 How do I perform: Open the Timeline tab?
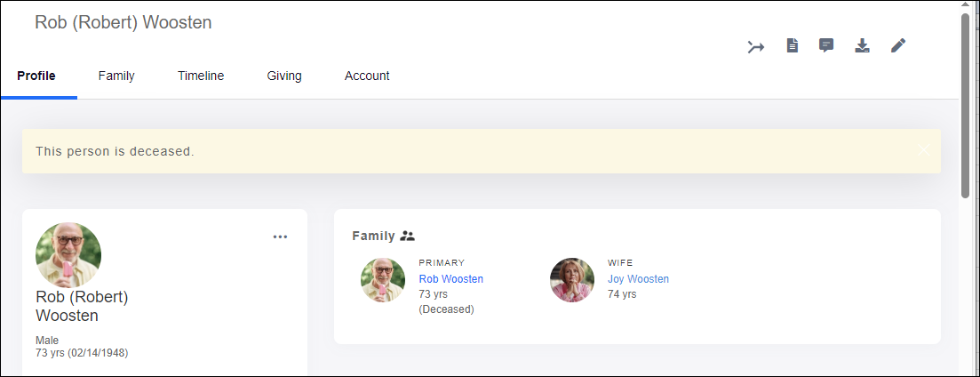click(201, 76)
